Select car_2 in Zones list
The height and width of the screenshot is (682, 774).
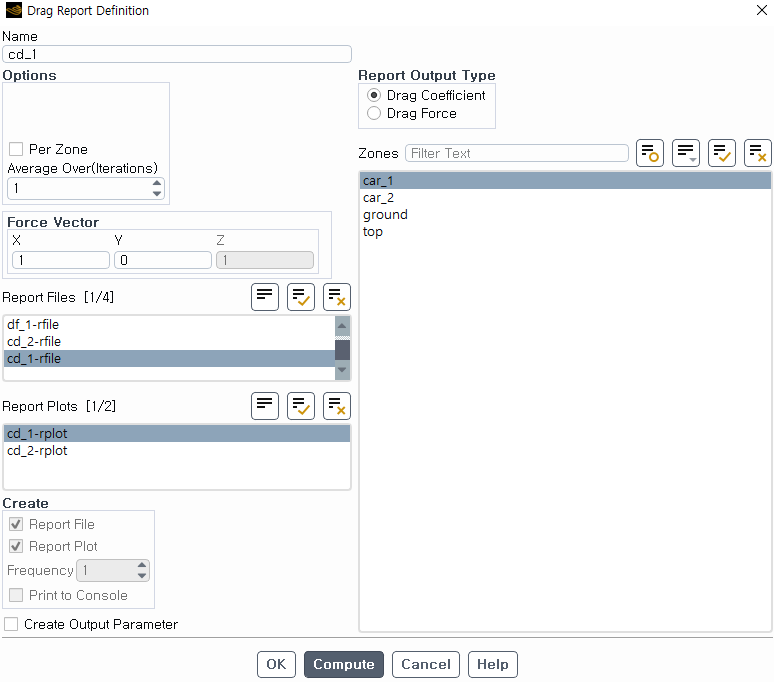565,197
